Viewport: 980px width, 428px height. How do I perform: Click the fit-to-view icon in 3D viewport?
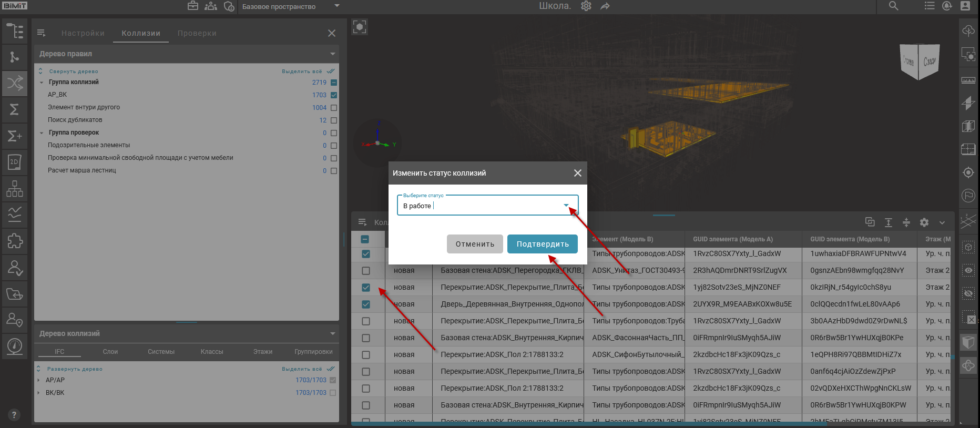coord(360,27)
